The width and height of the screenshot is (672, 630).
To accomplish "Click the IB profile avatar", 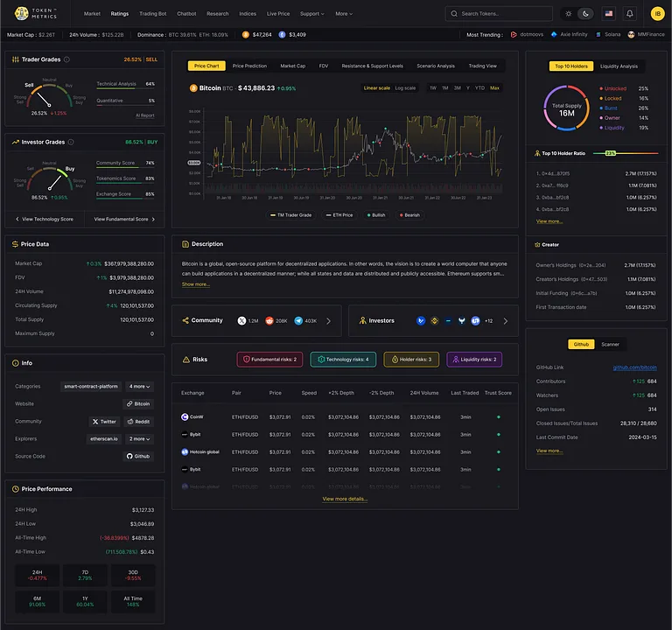I will pos(657,14).
